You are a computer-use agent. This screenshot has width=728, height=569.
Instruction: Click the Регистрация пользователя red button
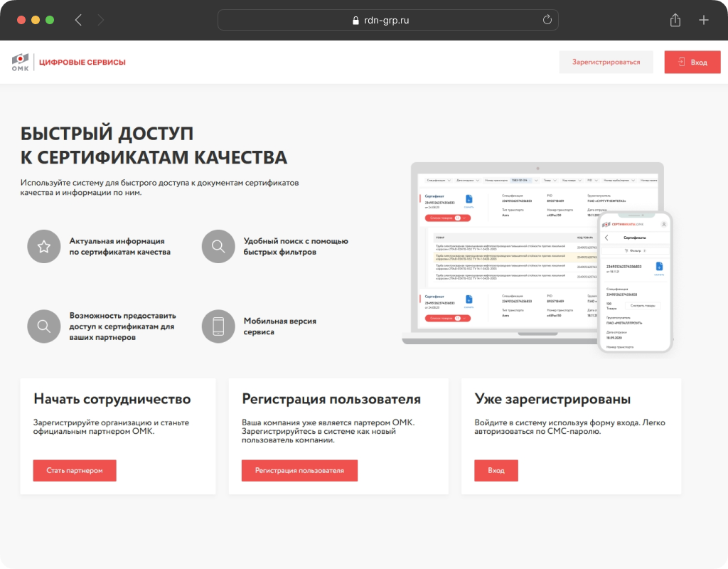(x=299, y=471)
